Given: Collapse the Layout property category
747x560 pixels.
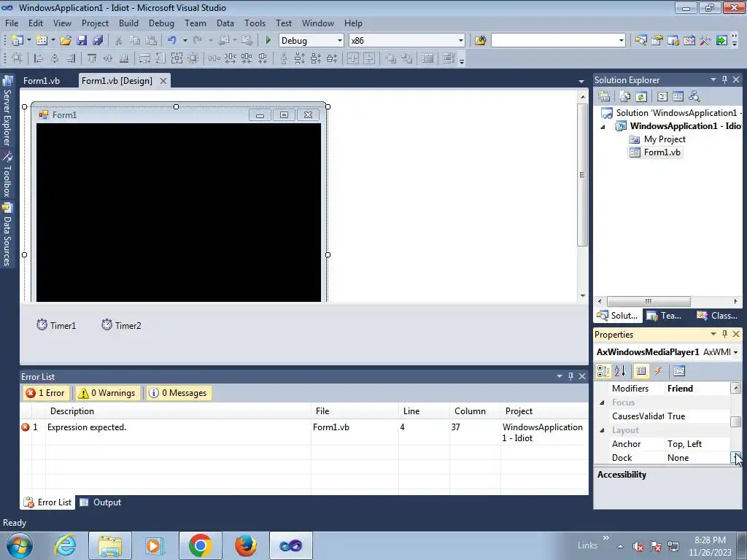Looking at the screenshot, I should pyautogui.click(x=602, y=430).
